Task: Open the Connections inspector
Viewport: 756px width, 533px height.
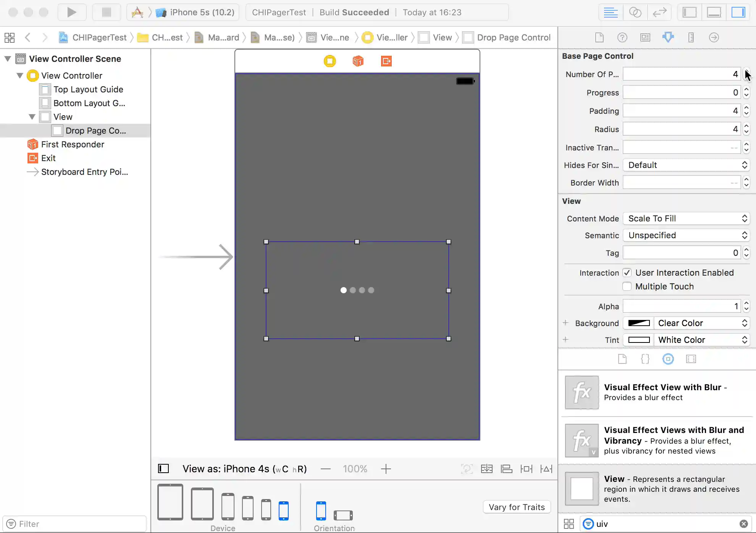Action: click(714, 37)
